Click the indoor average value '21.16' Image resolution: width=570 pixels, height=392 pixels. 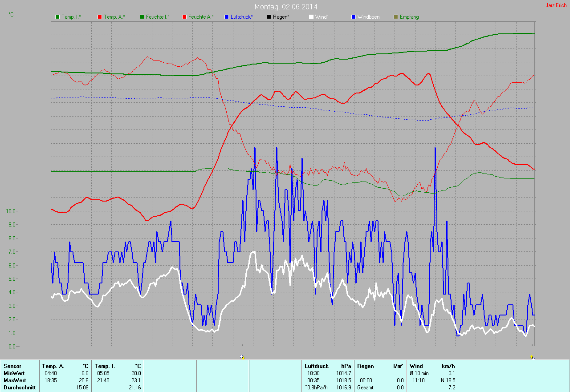click(135, 388)
